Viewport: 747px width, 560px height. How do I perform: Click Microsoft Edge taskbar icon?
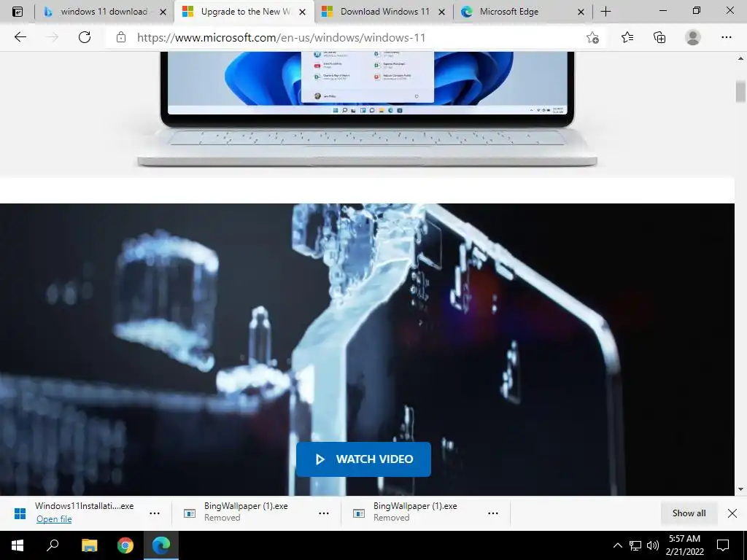pyautogui.click(x=161, y=545)
